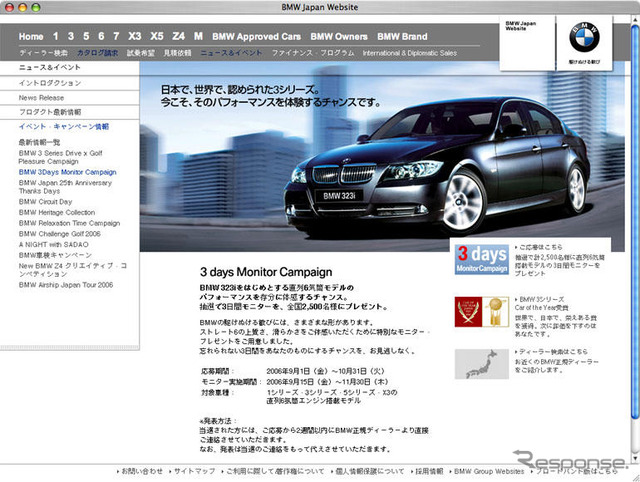640x482 pixels.
Task: Open BMW車検キャンペーン link
Action: pos(55,255)
